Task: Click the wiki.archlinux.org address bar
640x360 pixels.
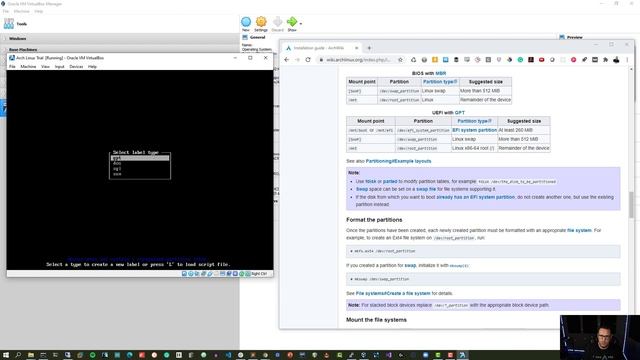Action: [358, 60]
